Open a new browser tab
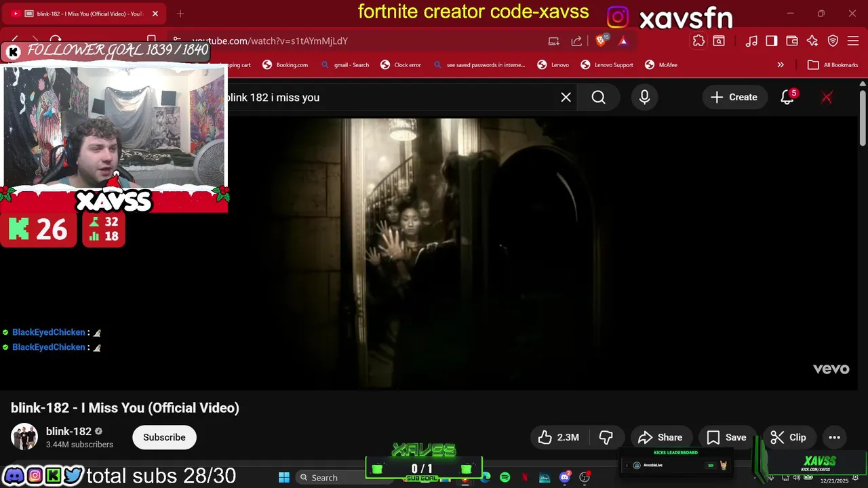The width and height of the screenshot is (868, 488). [180, 14]
